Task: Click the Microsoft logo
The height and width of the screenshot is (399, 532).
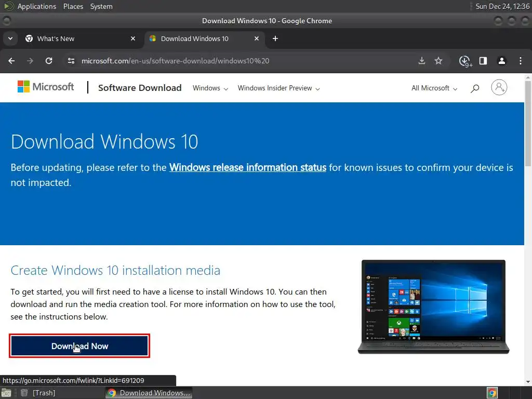Action: pyautogui.click(x=46, y=87)
